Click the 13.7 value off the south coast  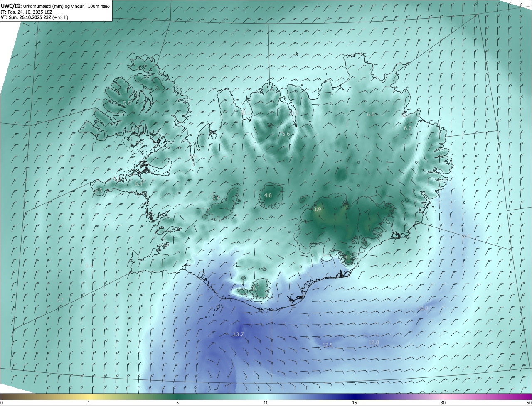(x=239, y=335)
